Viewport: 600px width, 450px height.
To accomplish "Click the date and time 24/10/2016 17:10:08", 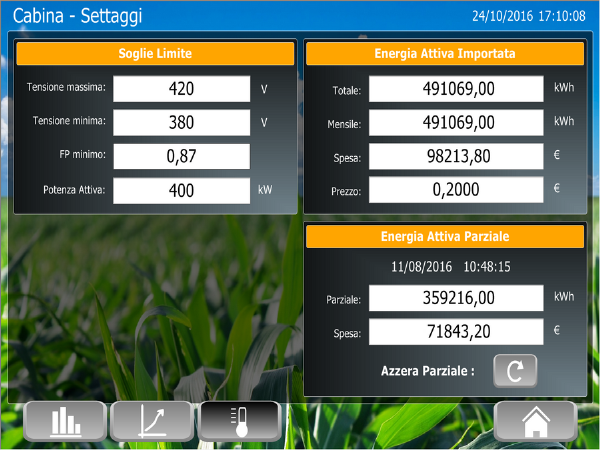I will [528, 16].
